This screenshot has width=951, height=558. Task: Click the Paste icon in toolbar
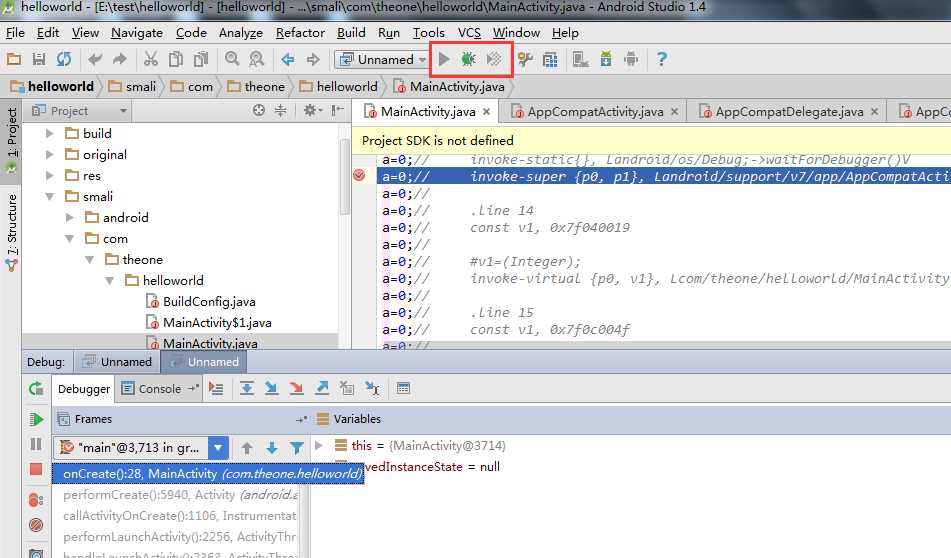coord(201,59)
